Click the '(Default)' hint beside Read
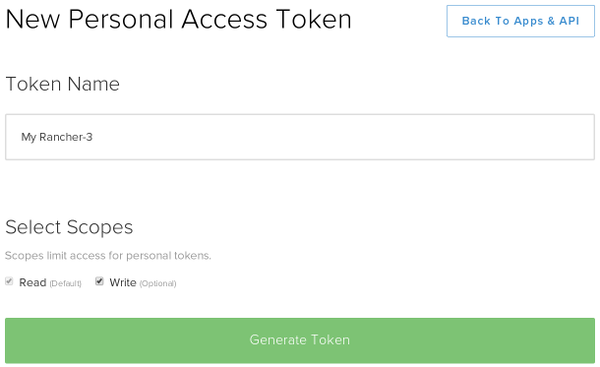The image size is (600, 367). pyautogui.click(x=65, y=284)
